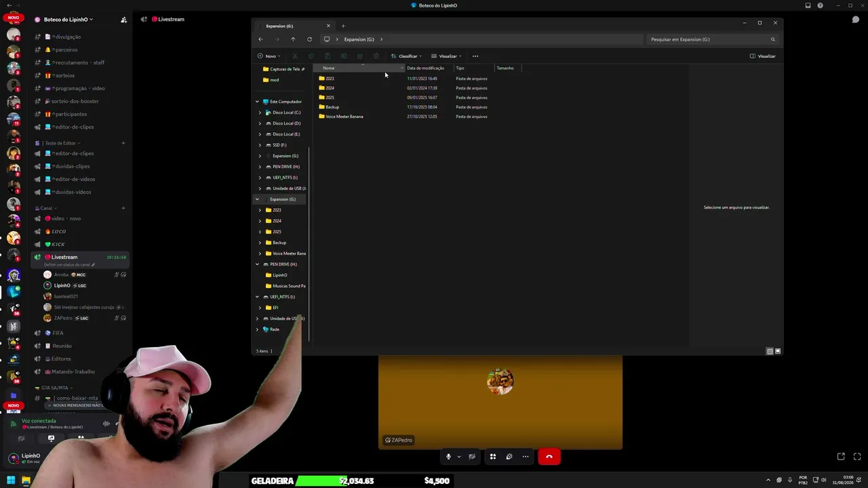Toggle camera in Discord call controls

pos(472,457)
